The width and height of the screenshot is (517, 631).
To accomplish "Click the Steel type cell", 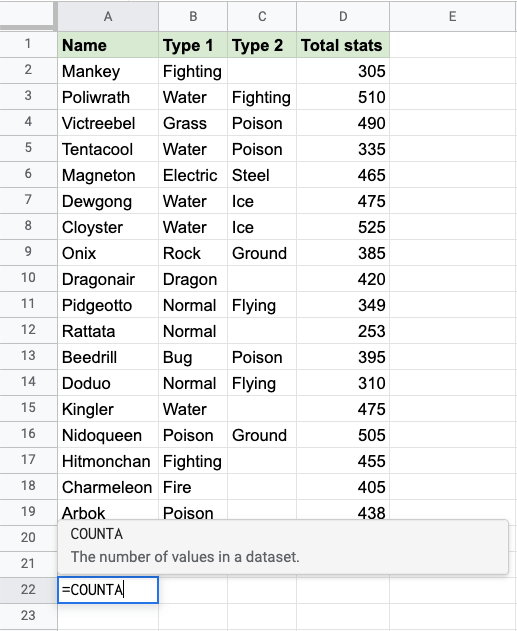I will (x=262, y=175).
